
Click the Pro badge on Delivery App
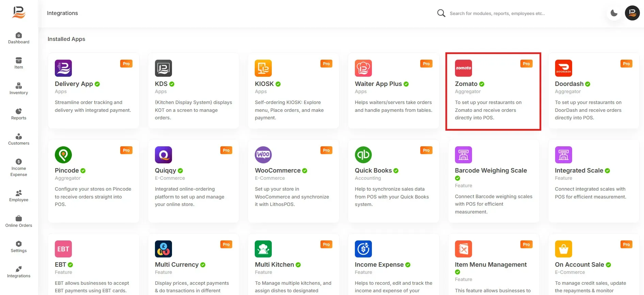[126, 64]
